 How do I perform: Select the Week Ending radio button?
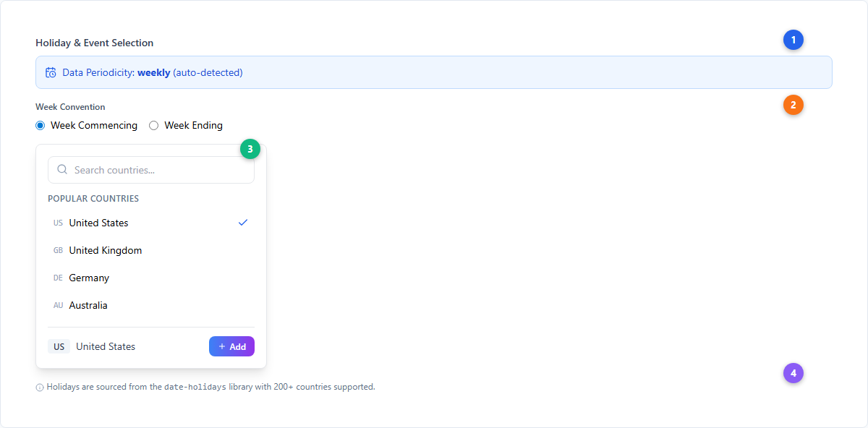click(153, 125)
